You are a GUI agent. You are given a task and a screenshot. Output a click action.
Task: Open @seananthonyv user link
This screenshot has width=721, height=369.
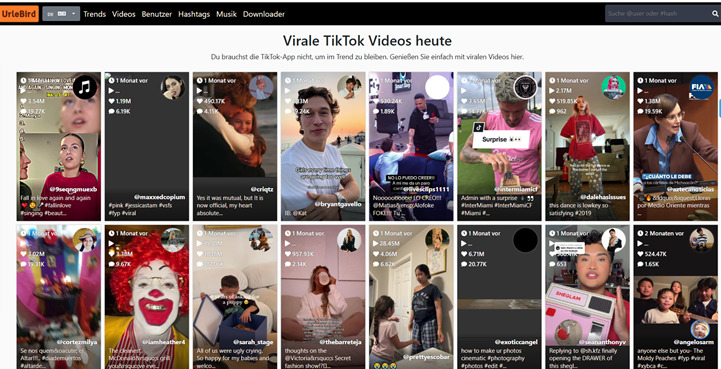click(603, 342)
